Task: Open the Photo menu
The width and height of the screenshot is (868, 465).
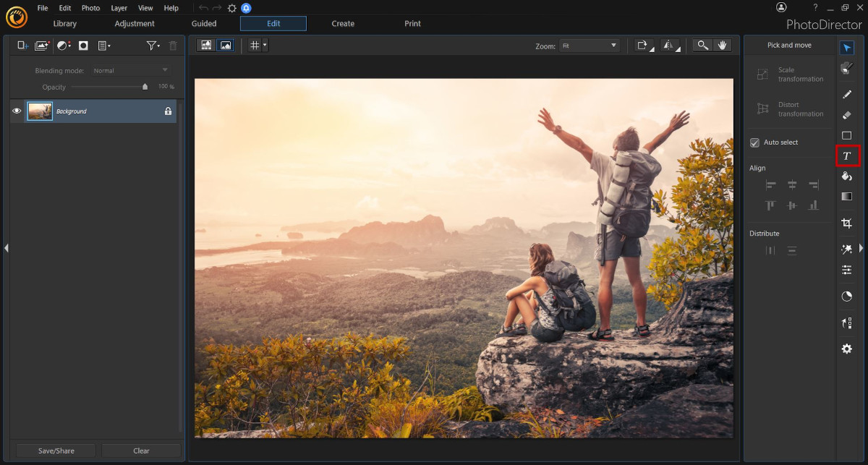Action: point(91,8)
